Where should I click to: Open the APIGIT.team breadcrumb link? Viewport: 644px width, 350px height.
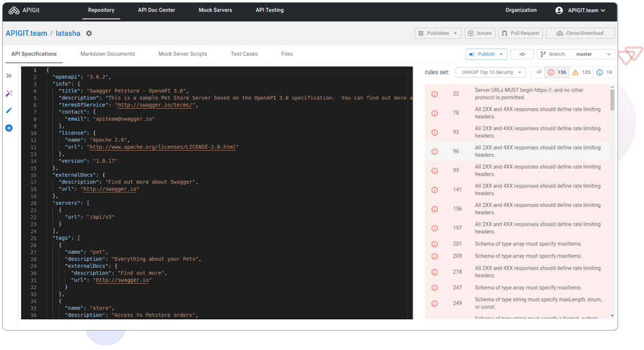[x=26, y=33]
